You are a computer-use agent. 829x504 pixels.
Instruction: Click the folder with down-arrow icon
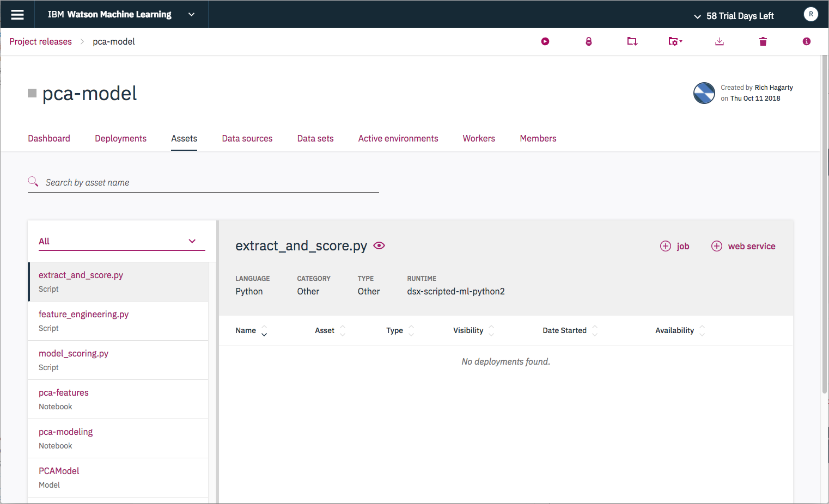click(x=632, y=41)
